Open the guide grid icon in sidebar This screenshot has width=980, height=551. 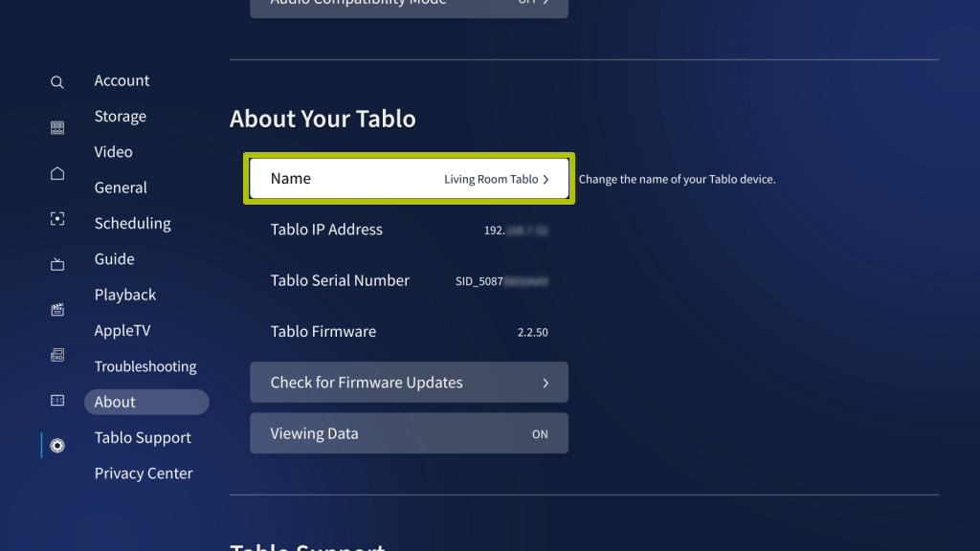tap(56, 127)
